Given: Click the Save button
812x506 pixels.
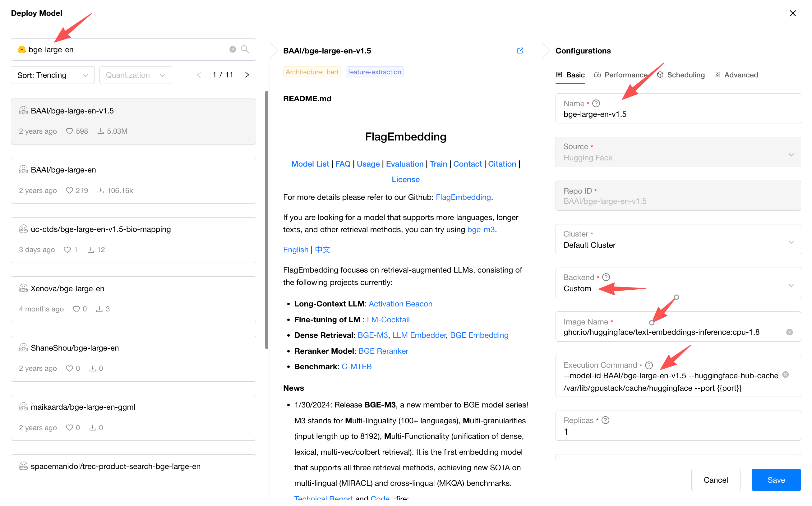Looking at the screenshot, I should coord(776,480).
